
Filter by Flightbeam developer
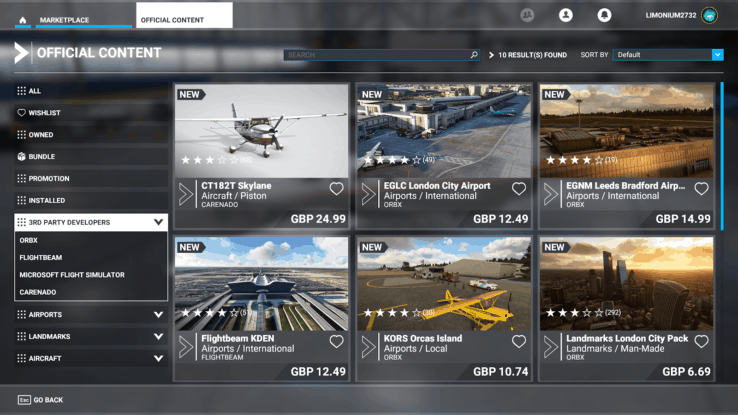91,257
